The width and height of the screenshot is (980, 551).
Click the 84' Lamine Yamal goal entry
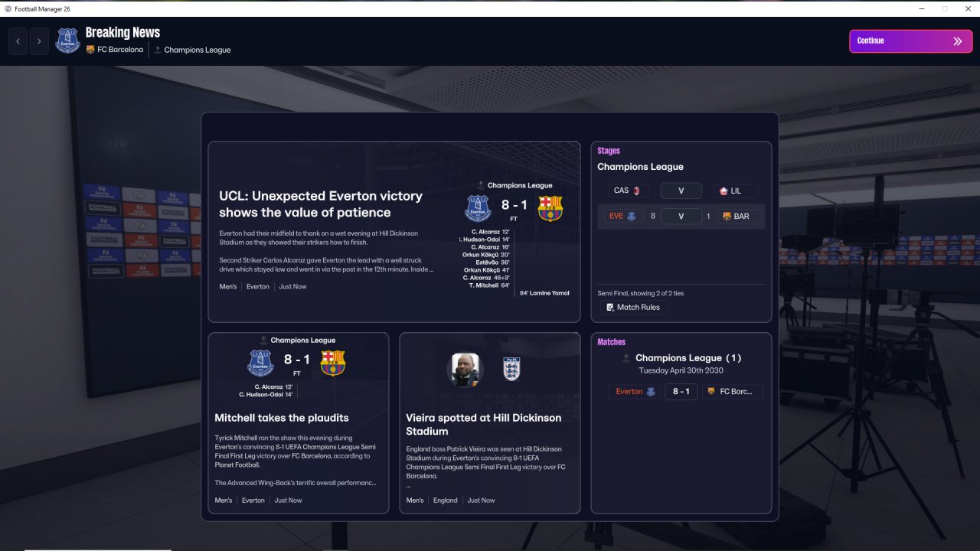[545, 293]
